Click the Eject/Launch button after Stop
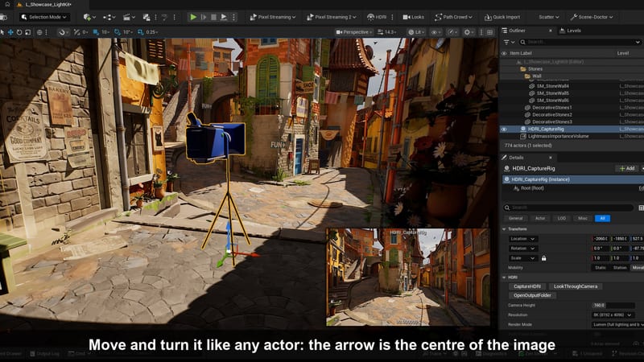Screen dimensions: 644x362 (x=224, y=17)
